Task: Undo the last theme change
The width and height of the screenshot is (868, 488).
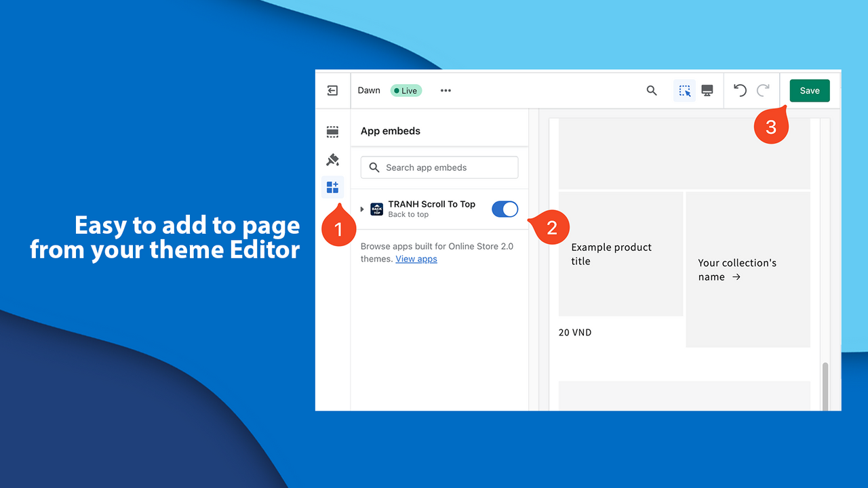Action: pos(739,90)
